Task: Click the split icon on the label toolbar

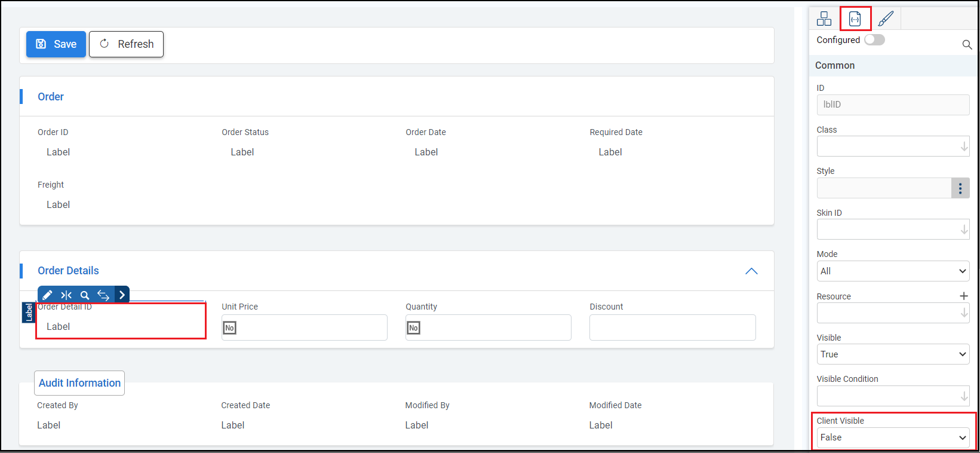Action: tap(66, 295)
